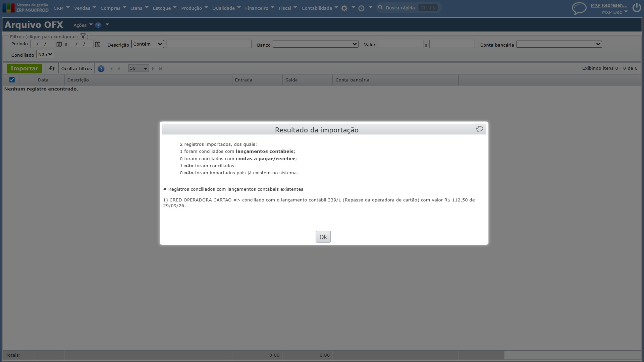Click Ocultar filtros button
644x362 pixels.
(76, 68)
